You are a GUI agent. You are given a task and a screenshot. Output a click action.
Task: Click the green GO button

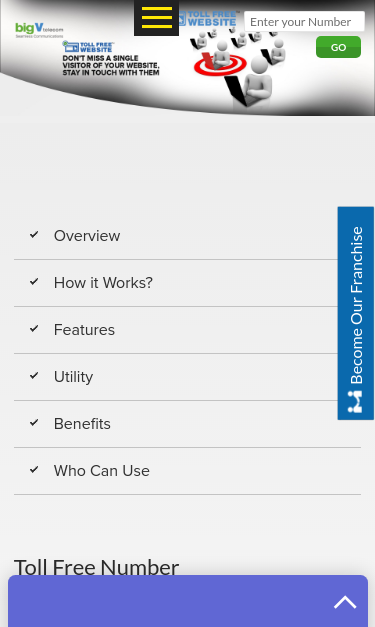click(338, 47)
